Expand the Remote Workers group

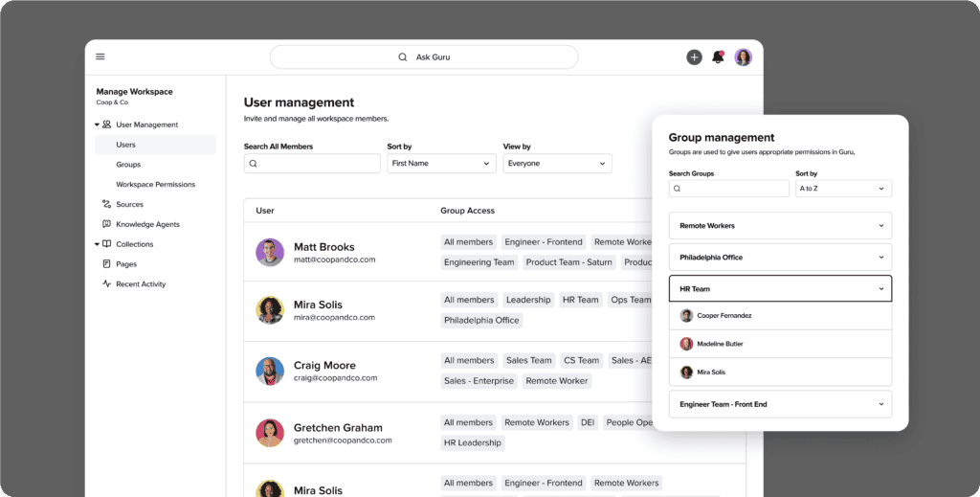pos(781,226)
